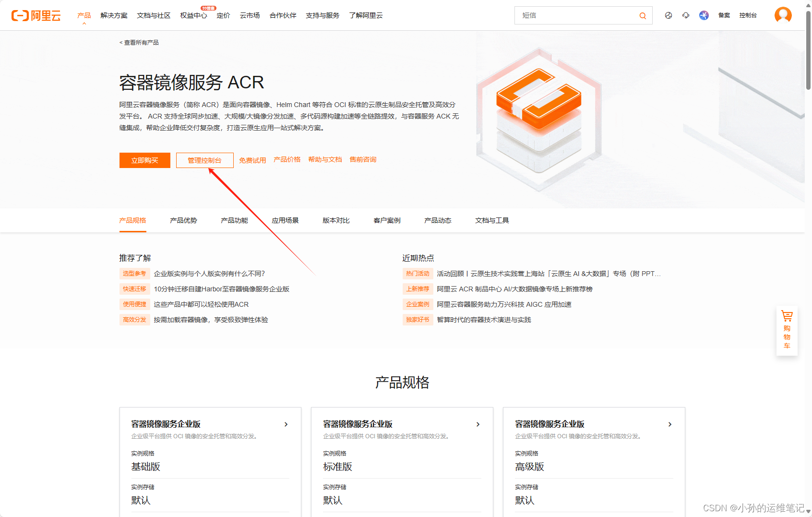The height and width of the screenshot is (517, 812).
Task: Click the 基础版 spec card title
Action: (x=166, y=424)
